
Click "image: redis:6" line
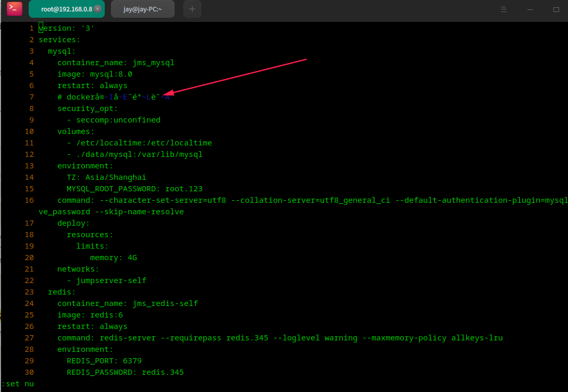click(x=90, y=315)
